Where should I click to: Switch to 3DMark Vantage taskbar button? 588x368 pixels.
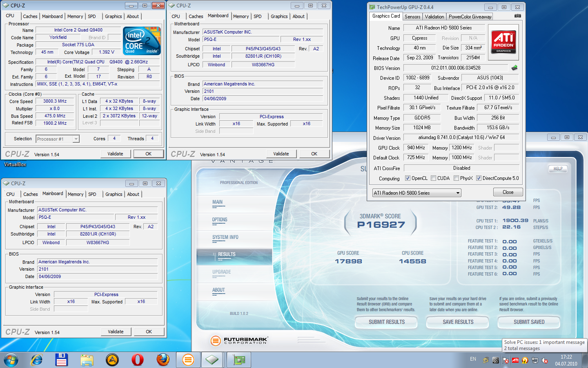[x=188, y=360]
